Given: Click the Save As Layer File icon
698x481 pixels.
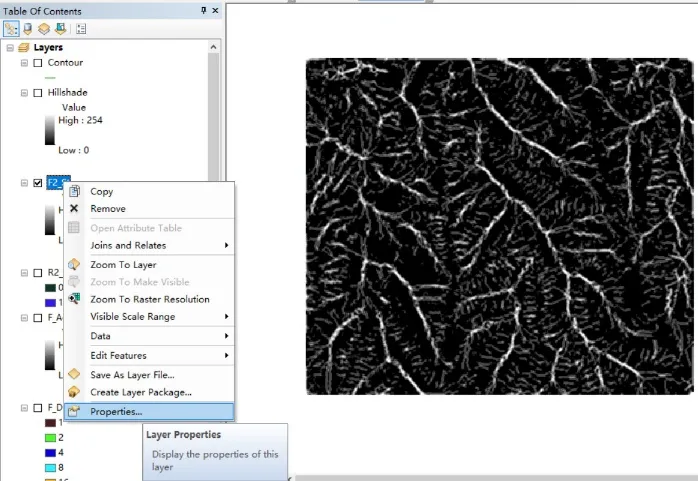Looking at the screenshot, I should tap(74, 374).
